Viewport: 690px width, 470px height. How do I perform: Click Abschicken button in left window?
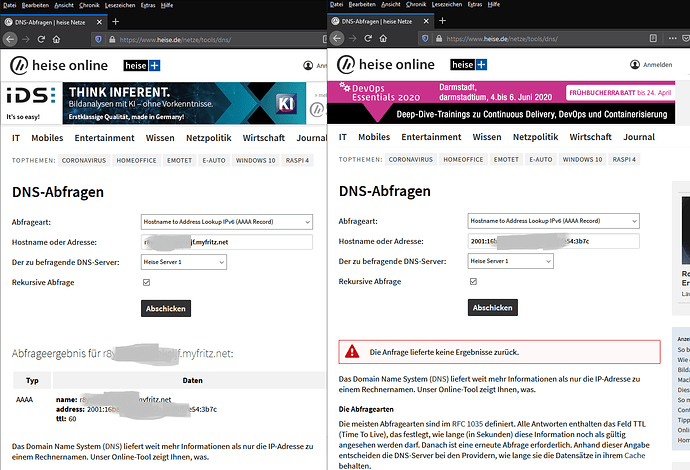pos(166,308)
